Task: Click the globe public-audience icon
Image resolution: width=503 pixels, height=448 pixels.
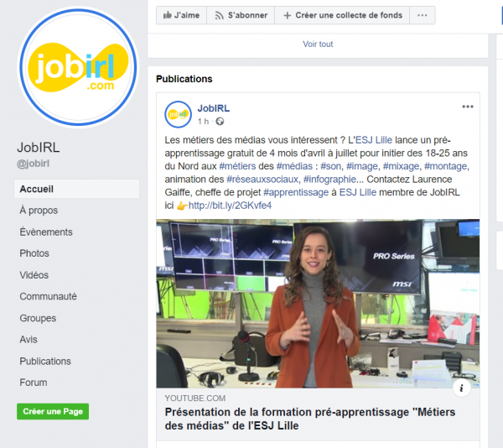Action: (x=220, y=122)
